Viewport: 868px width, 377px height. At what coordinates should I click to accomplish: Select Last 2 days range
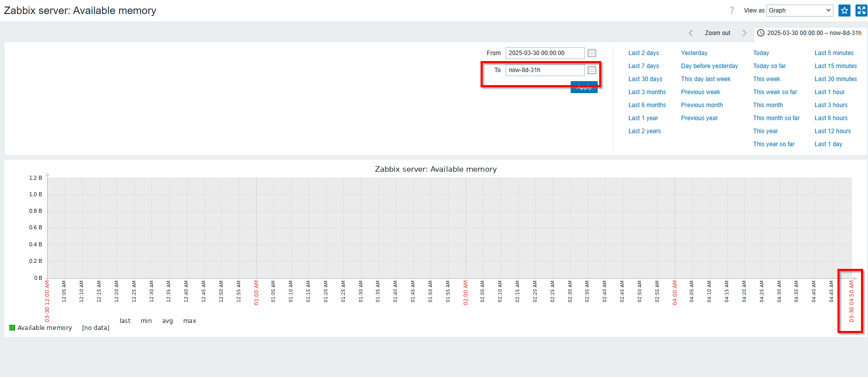pyautogui.click(x=644, y=53)
